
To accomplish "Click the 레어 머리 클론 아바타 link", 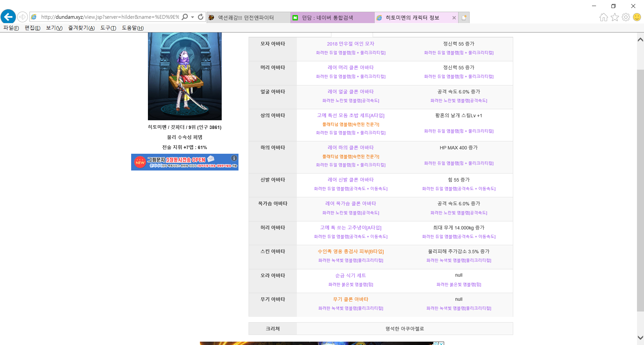I will pos(351,68).
